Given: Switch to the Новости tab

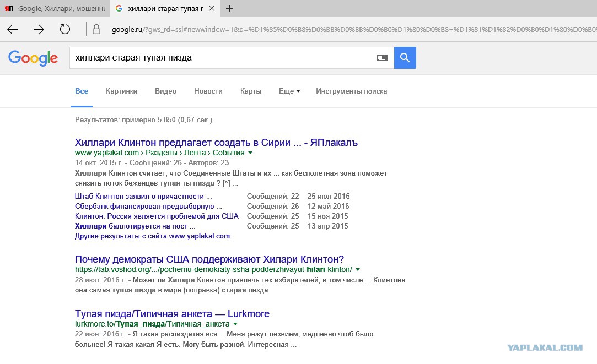Looking at the screenshot, I should coord(208,91).
